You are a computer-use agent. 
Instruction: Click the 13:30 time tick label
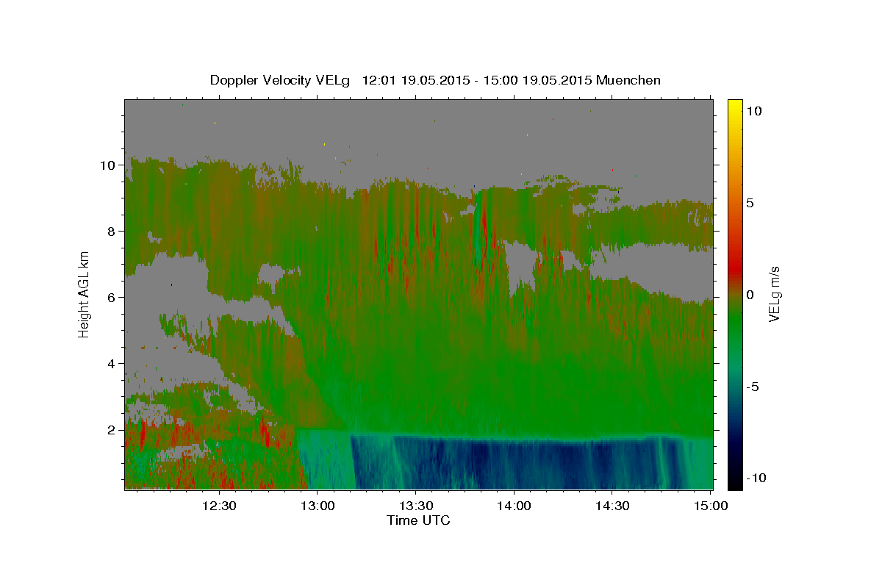[x=415, y=506]
